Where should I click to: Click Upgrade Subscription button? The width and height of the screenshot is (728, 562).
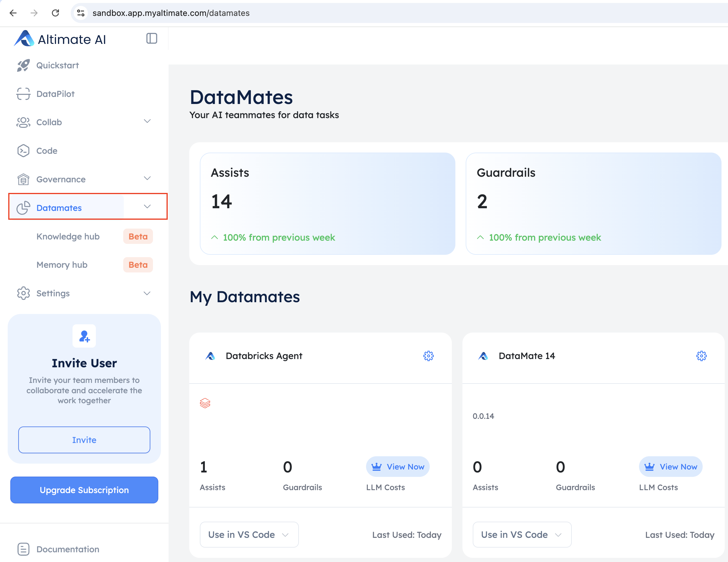[84, 490]
